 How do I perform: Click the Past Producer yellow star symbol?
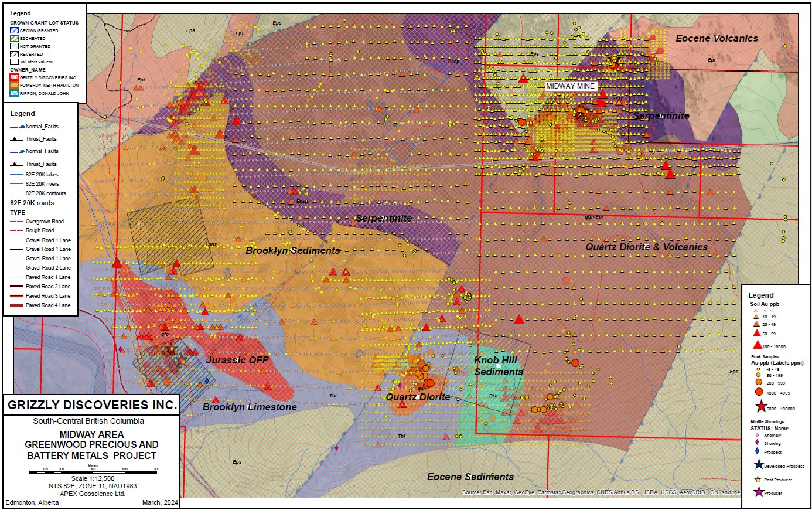(758, 480)
